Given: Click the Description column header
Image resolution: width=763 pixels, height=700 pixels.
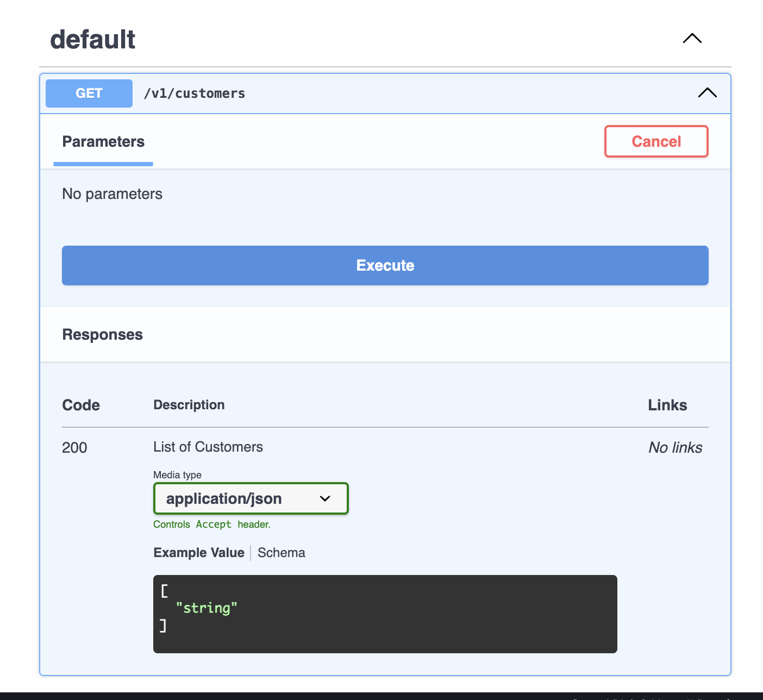Looking at the screenshot, I should [189, 405].
